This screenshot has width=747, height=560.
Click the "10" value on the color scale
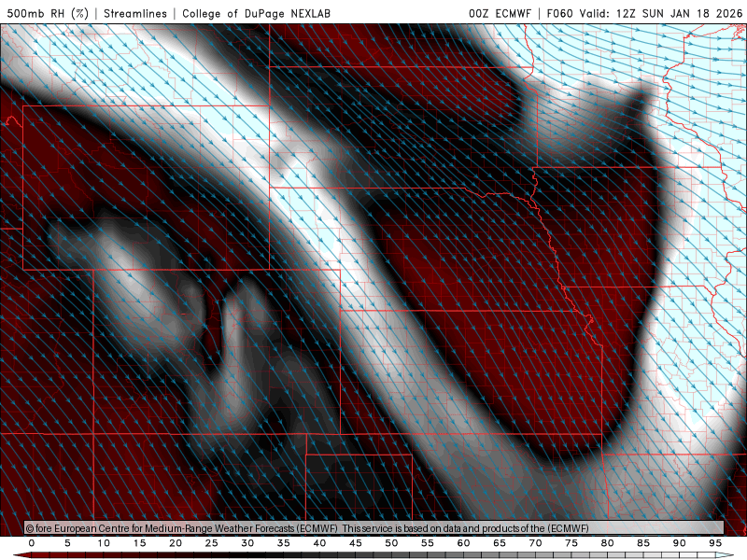coord(104,543)
